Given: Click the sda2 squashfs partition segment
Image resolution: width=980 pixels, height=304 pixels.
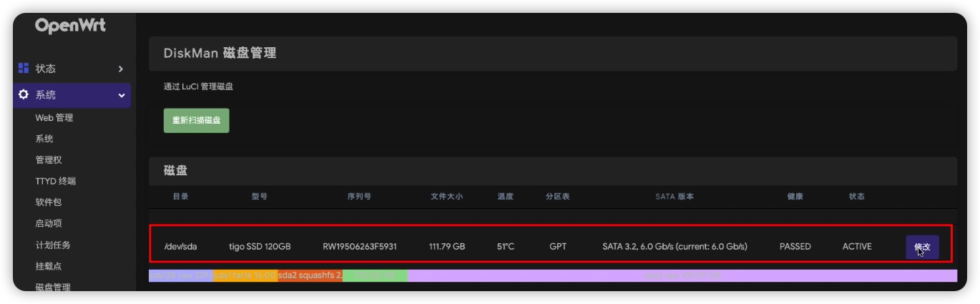Looking at the screenshot, I should tap(310, 275).
